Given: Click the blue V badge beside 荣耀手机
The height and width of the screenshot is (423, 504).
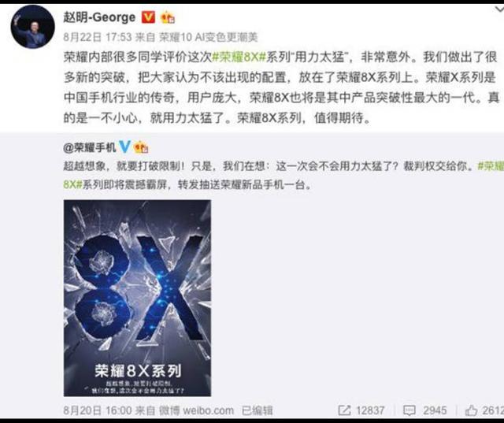Looking at the screenshot, I should click(124, 147).
